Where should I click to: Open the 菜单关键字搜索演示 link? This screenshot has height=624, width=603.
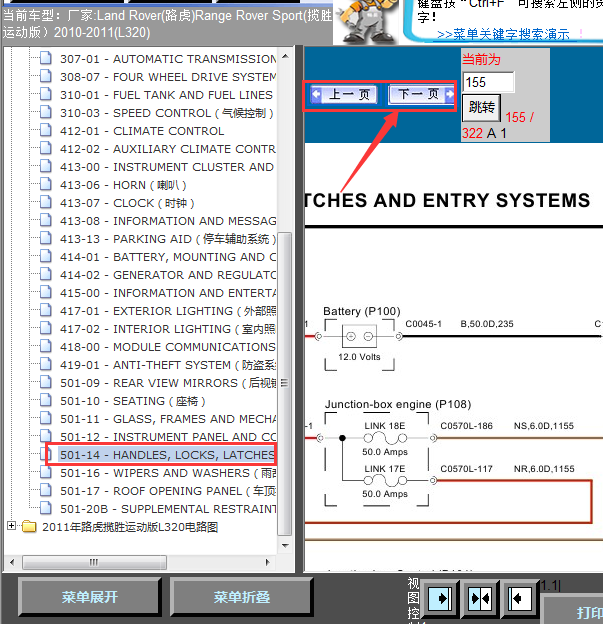pyautogui.click(x=503, y=35)
